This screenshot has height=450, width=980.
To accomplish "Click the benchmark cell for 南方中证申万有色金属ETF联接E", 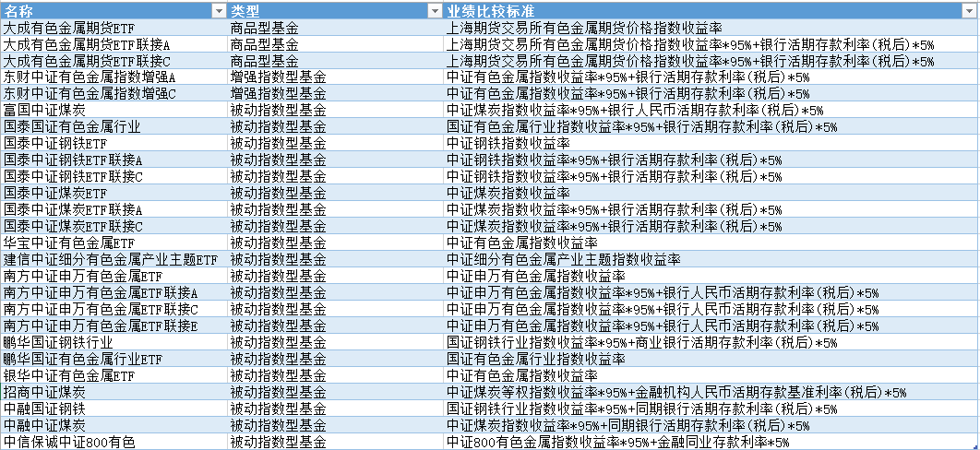I will click(711, 326).
